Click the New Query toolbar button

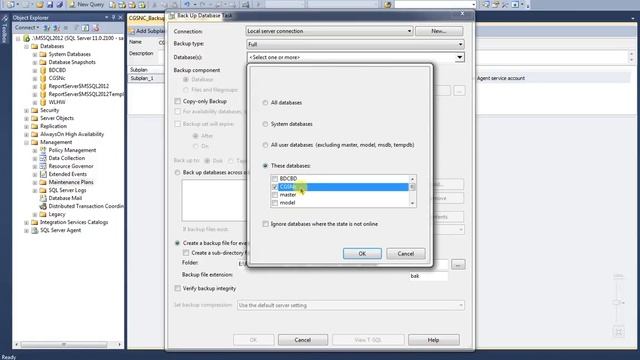(x=86, y=4)
